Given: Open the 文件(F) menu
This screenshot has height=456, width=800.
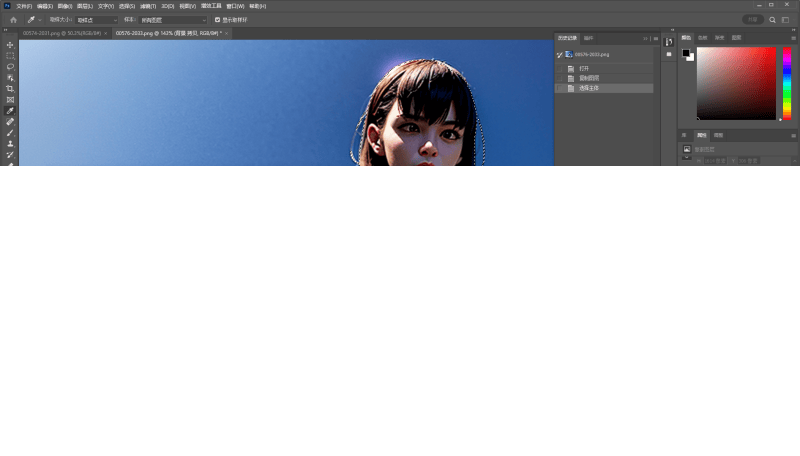Looking at the screenshot, I should (x=22, y=6).
